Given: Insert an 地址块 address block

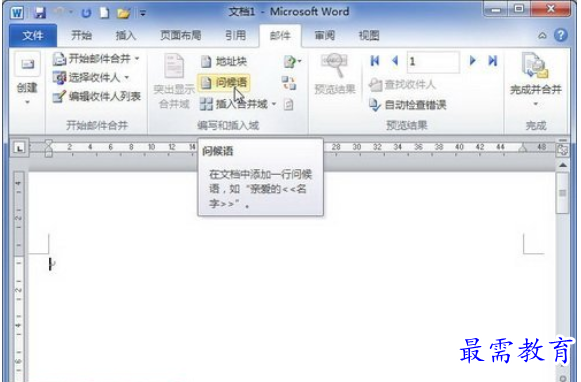Looking at the screenshot, I should tap(224, 62).
